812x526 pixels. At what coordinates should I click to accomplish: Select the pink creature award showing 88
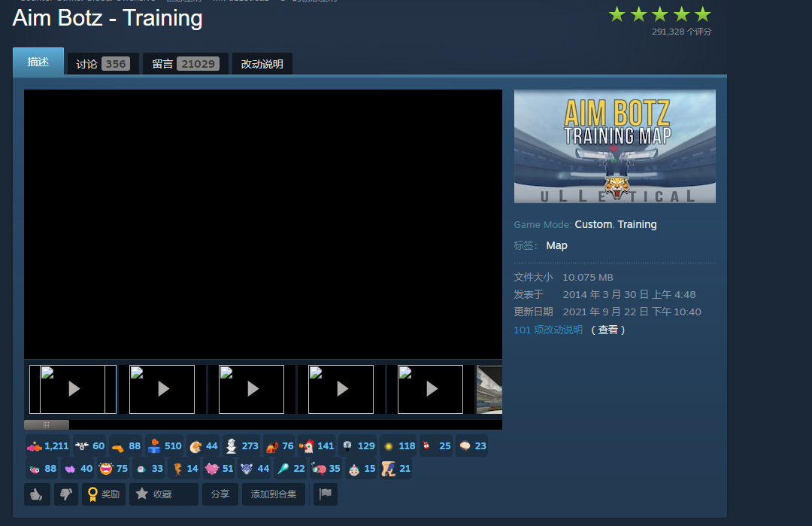click(42, 469)
